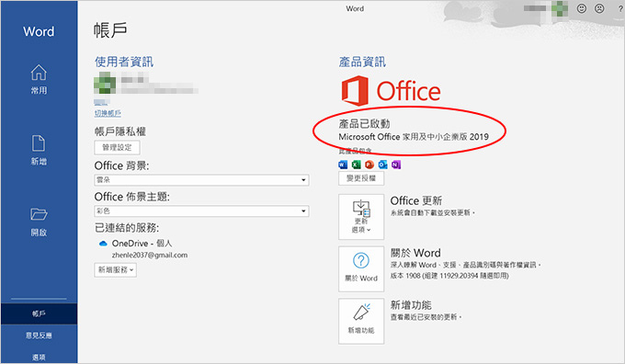
Task: Click the 關於 Word button
Action: [x=361, y=268]
